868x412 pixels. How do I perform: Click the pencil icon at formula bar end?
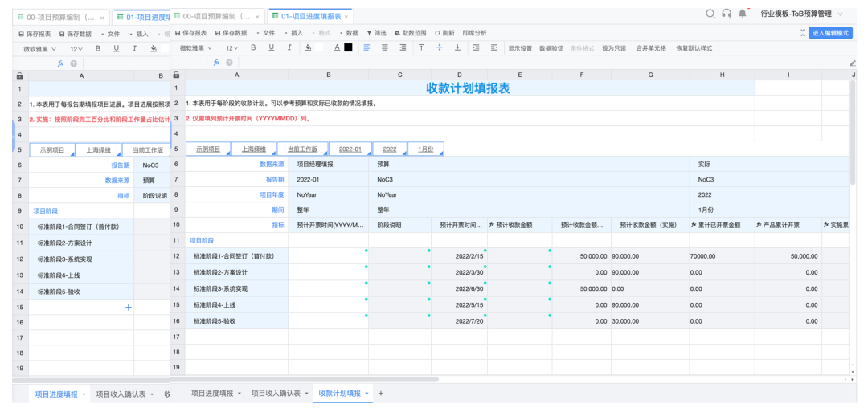(x=853, y=63)
